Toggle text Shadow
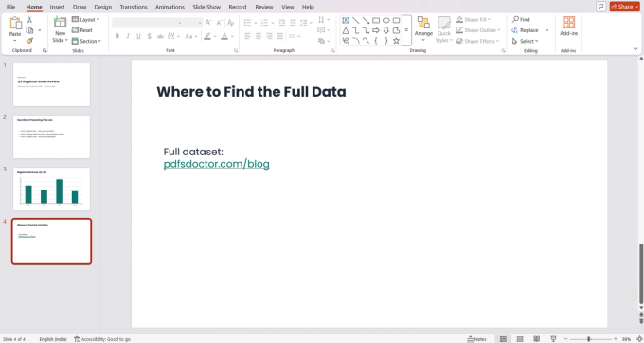 pos(149,36)
